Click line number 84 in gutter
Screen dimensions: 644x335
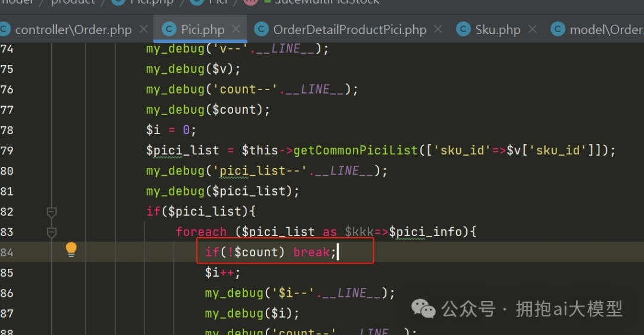coord(7,253)
